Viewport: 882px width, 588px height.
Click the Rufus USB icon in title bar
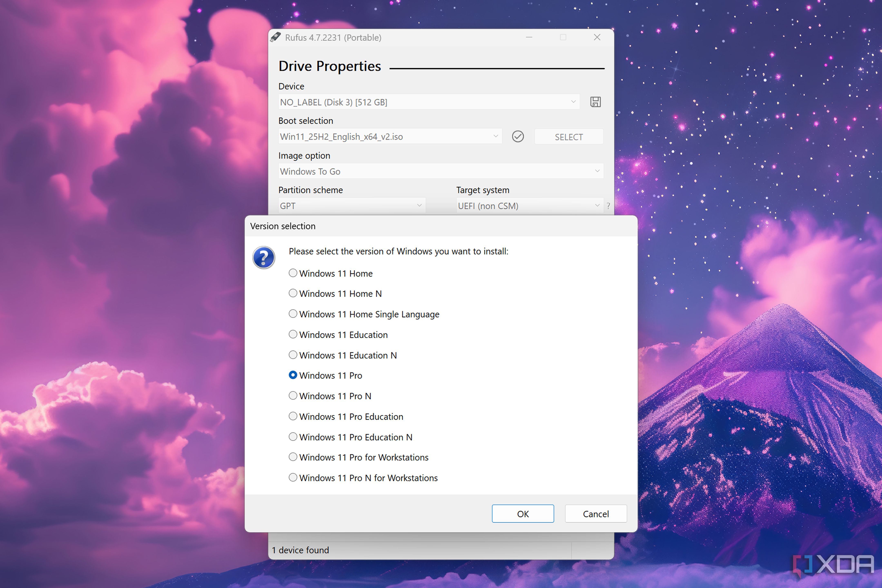coord(275,37)
